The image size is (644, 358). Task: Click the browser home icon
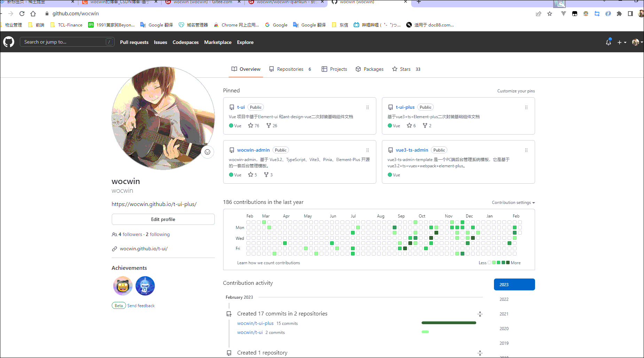33,14
